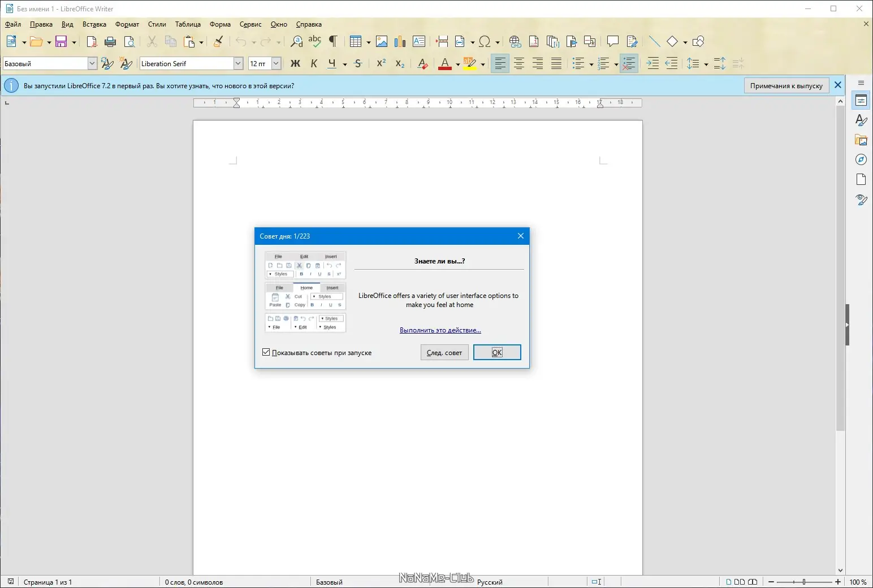Open the Paste options dropdown arrow

pyautogui.click(x=201, y=42)
